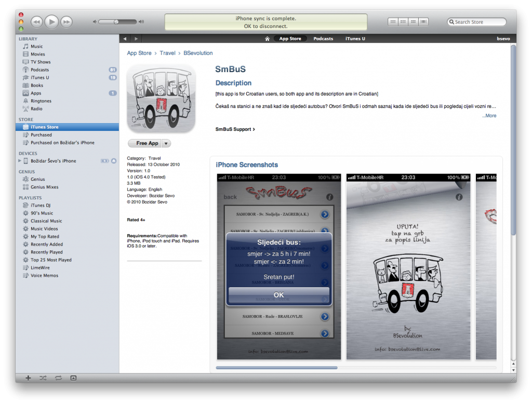Eject Božidar Ševo's iPhone
532x404 pixels.
pos(114,161)
